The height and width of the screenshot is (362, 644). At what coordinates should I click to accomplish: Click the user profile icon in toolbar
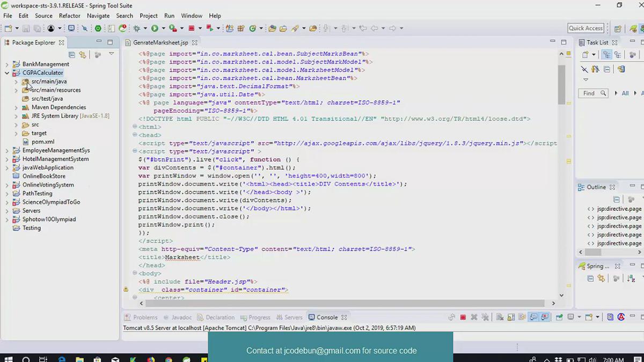click(51, 28)
